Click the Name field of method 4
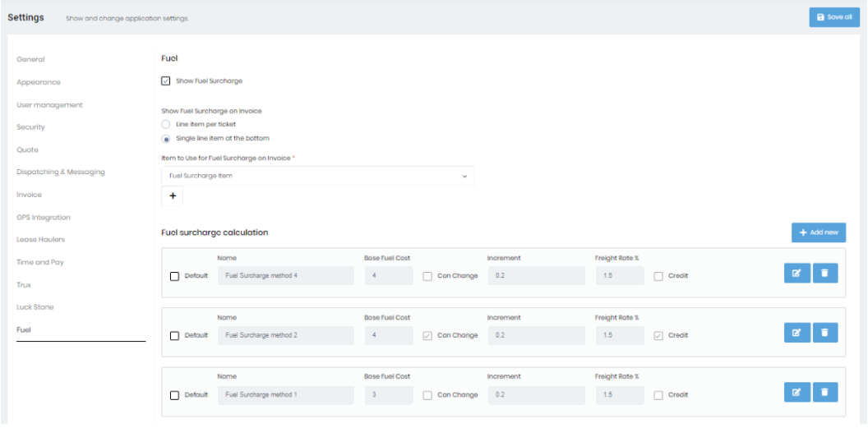This screenshot has height=428, width=868. tap(285, 276)
